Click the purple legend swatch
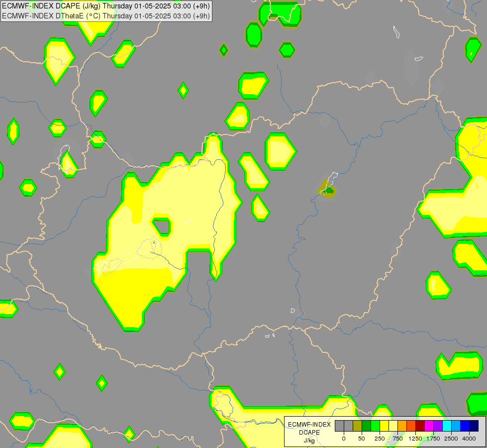Screen dimensions: 487x448 (438, 426)
